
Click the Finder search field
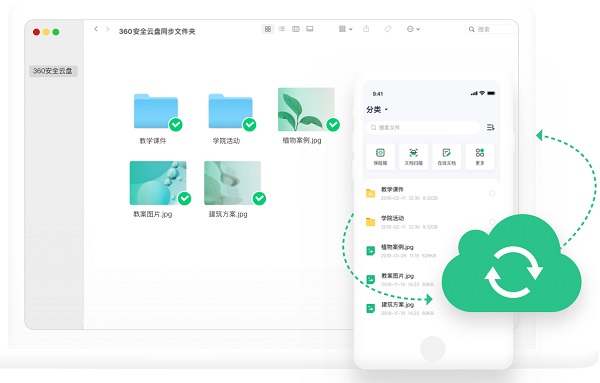tap(491, 29)
